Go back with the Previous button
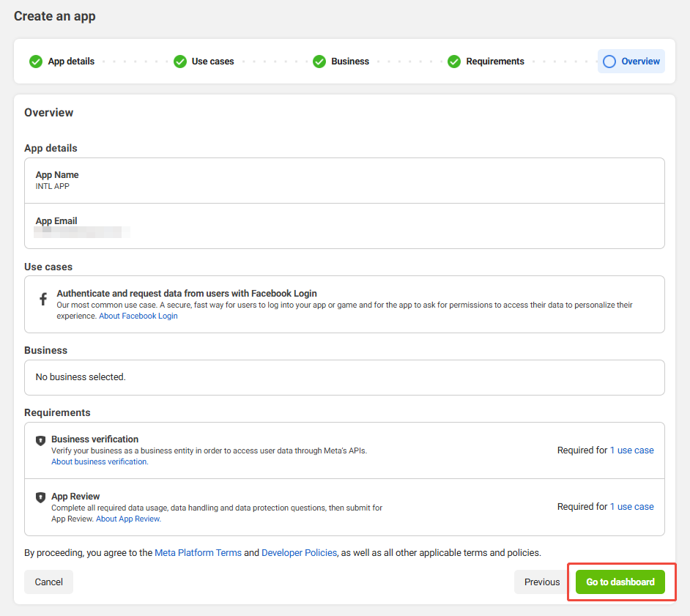The height and width of the screenshot is (616, 690). pyautogui.click(x=541, y=582)
